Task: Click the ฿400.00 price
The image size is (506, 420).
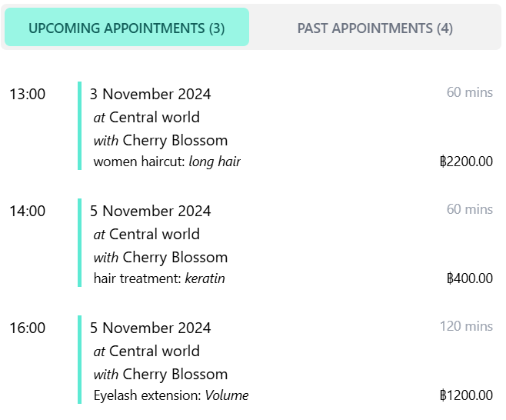Action: (x=469, y=278)
